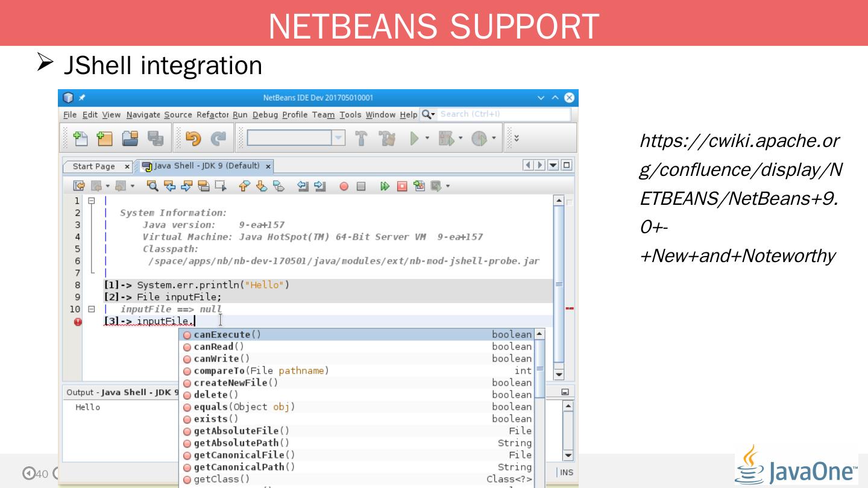Click the green double-arrow execute icon
868x488 pixels.
point(385,186)
